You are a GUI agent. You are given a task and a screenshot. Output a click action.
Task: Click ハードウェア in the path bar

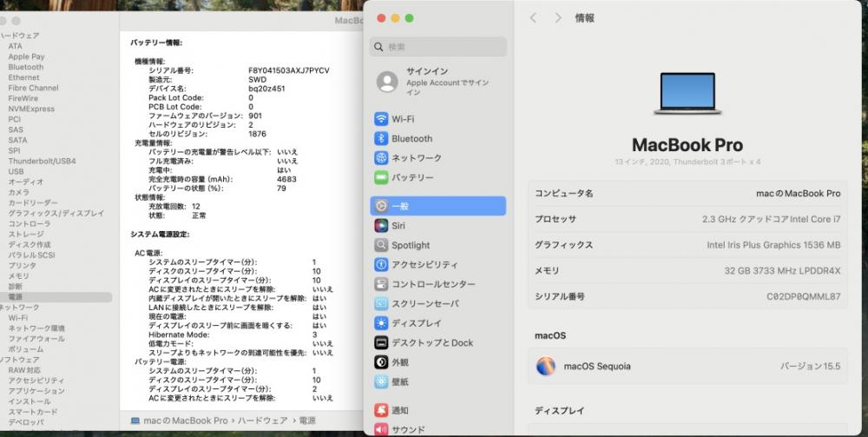coord(263,421)
